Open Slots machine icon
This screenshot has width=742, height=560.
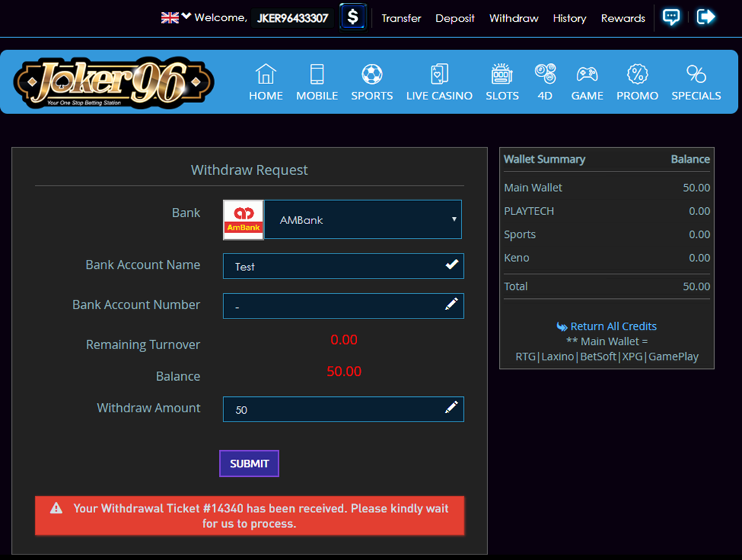502,74
